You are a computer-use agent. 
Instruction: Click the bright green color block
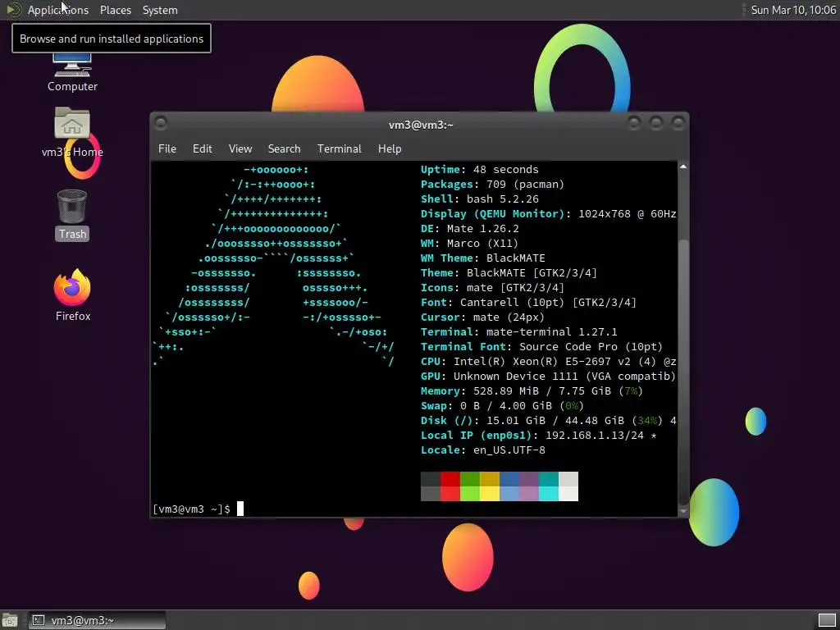(470, 493)
